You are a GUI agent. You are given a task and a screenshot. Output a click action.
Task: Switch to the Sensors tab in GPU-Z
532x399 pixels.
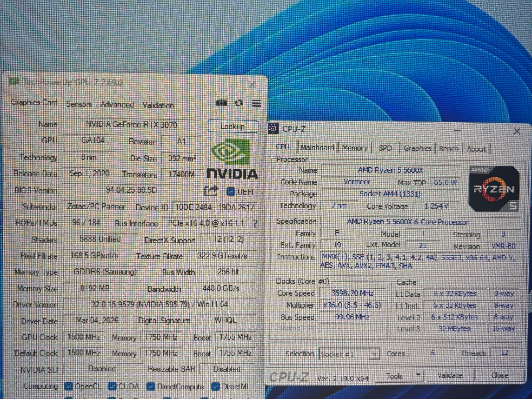point(79,104)
